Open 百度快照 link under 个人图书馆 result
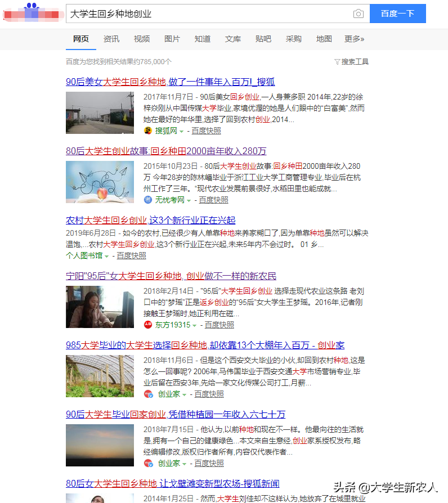 point(131,255)
